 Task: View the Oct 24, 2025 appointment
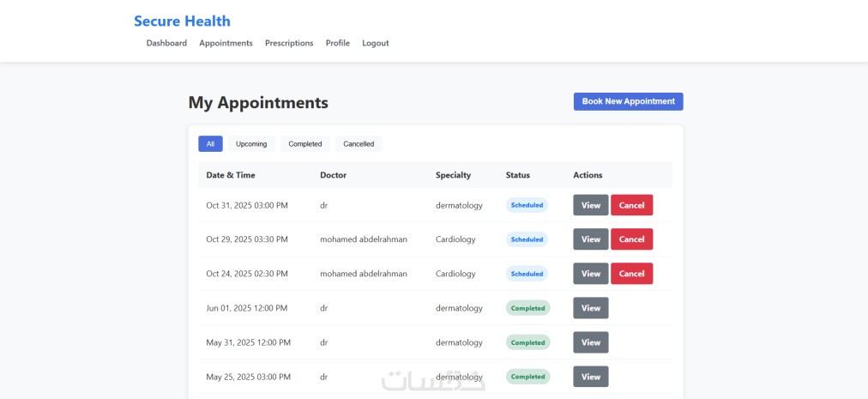point(591,274)
